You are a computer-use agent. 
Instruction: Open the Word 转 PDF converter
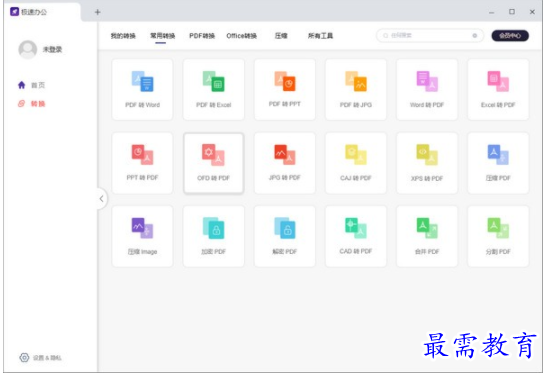(x=427, y=89)
